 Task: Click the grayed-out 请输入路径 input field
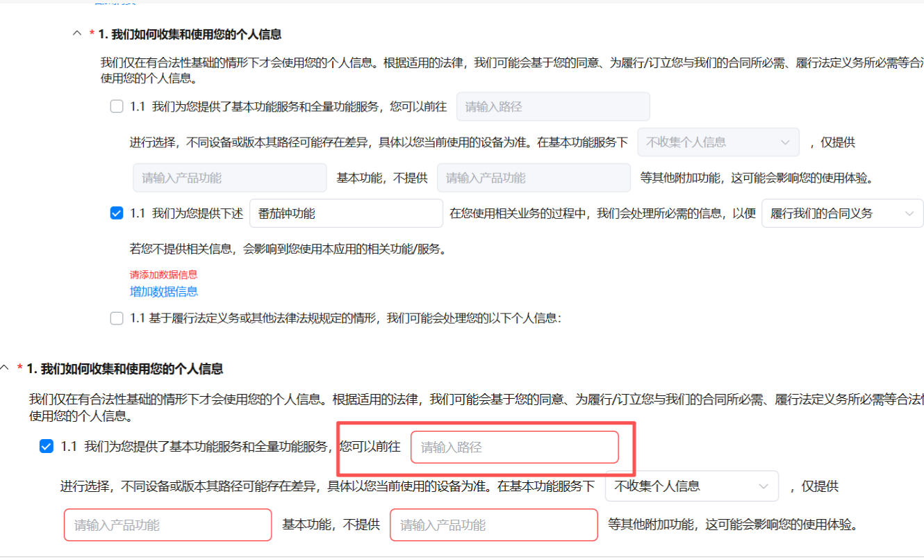[x=552, y=107]
